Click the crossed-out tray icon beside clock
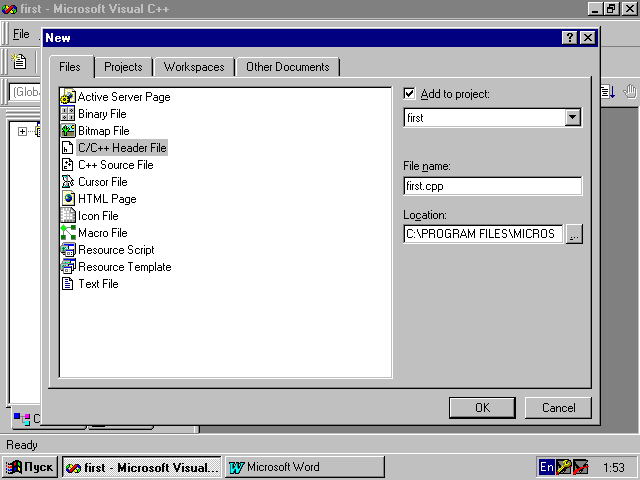The width and height of the screenshot is (640, 480). point(581,467)
